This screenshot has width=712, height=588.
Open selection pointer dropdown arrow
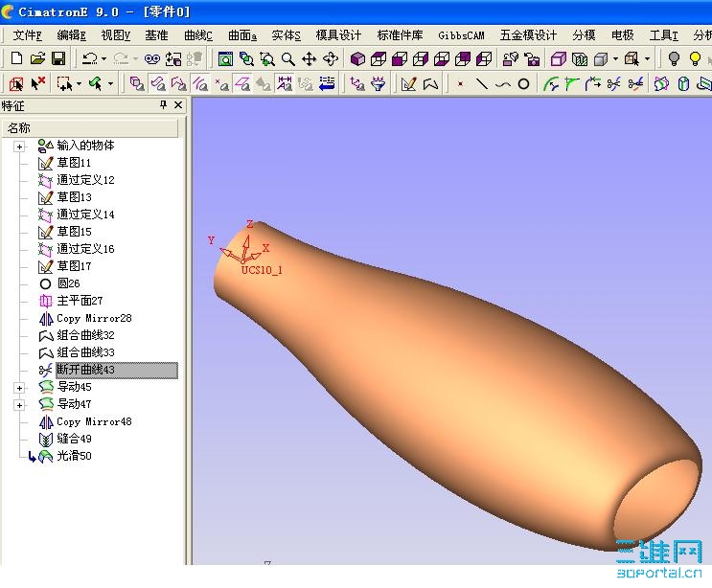pyautogui.click(x=110, y=83)
